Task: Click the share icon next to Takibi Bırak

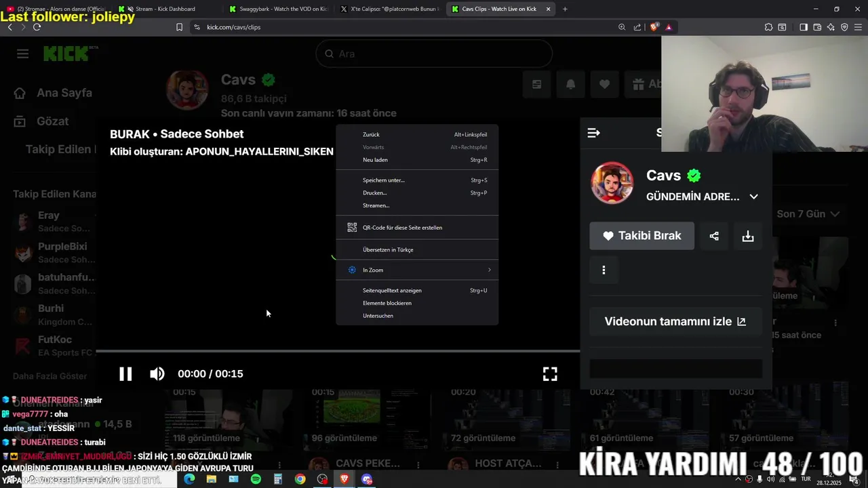Action: click(x=714, y=236)
